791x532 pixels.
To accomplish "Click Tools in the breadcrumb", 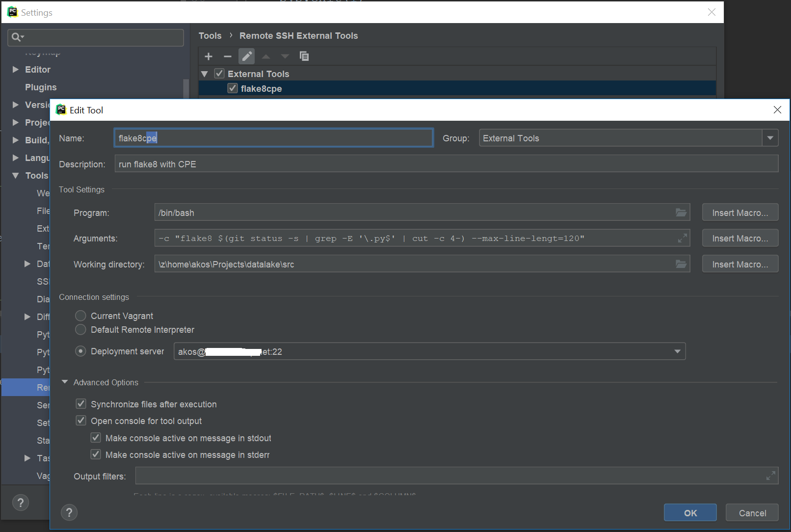I will pos(210,36).
